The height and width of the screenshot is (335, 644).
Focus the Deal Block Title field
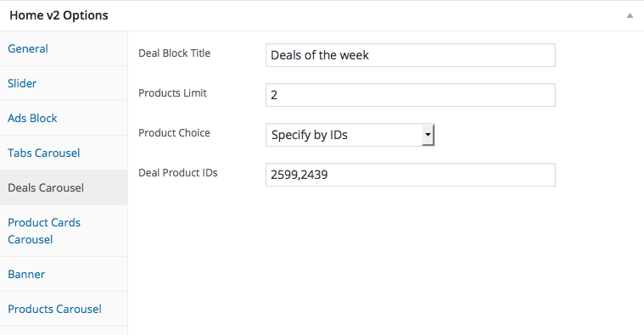point(411,55)
